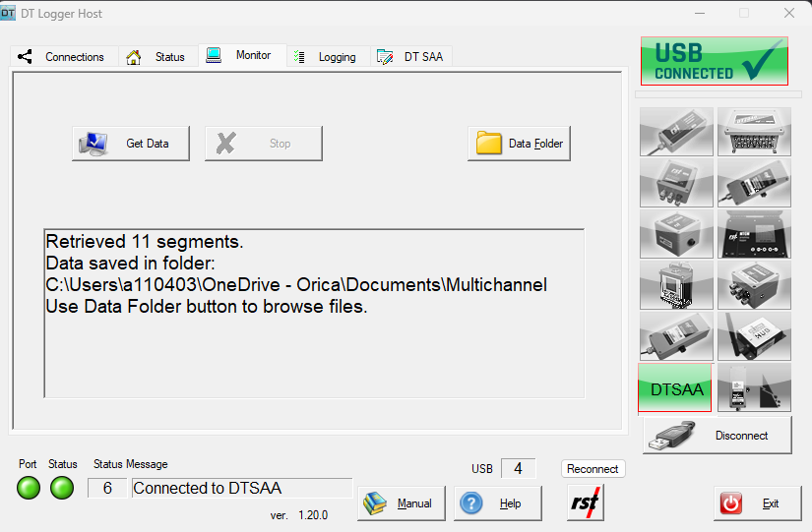Click the USB Connected indicator

tap(715, 61)
